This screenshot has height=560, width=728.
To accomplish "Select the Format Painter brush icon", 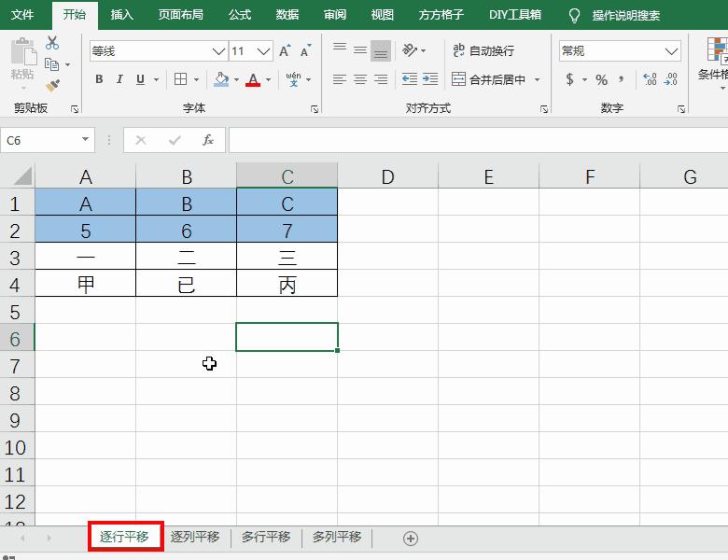I will pos(52,86).
